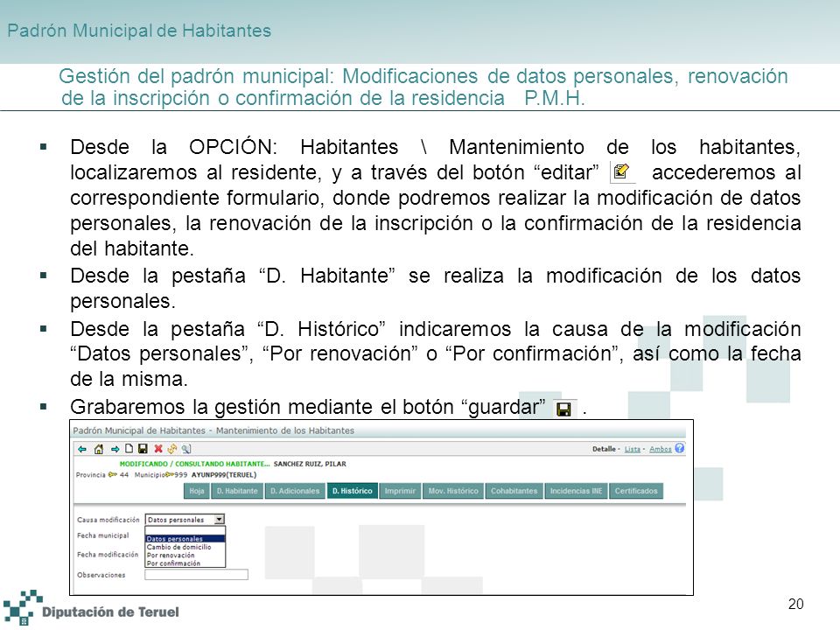This screenshot has height=630, width=840.
Task: Click the search magnifier toolbar icon
Action: [x=185, y=449]
